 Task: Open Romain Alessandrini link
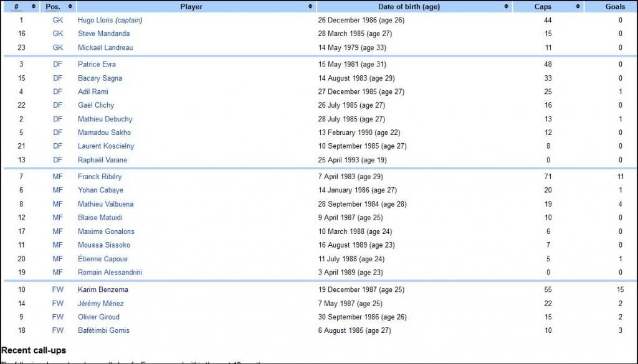110,273
